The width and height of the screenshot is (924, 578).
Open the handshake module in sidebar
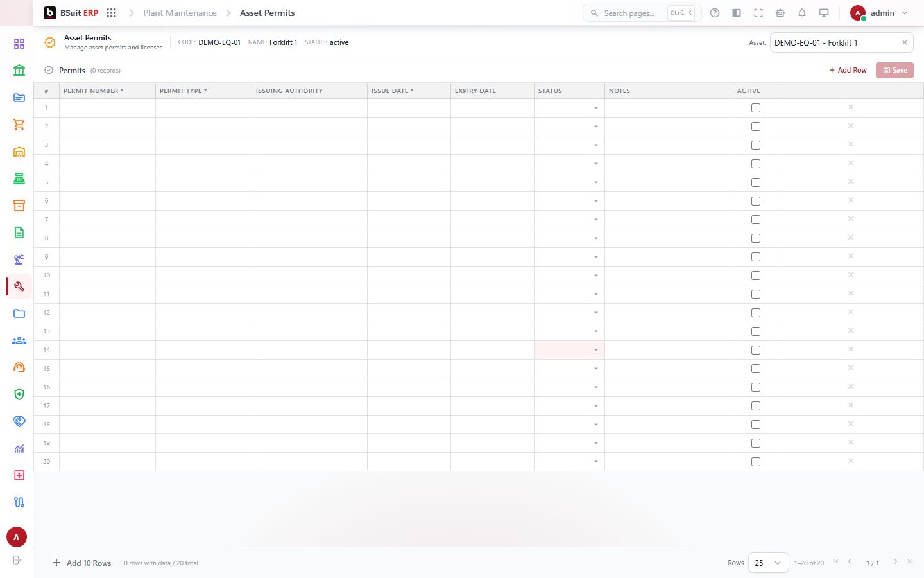(19, 421)
